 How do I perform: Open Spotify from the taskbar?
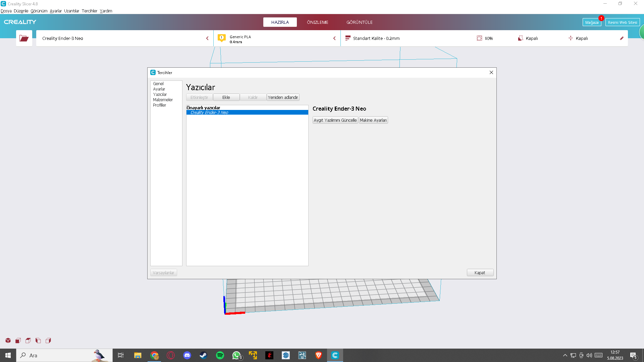tap(220, 355)
